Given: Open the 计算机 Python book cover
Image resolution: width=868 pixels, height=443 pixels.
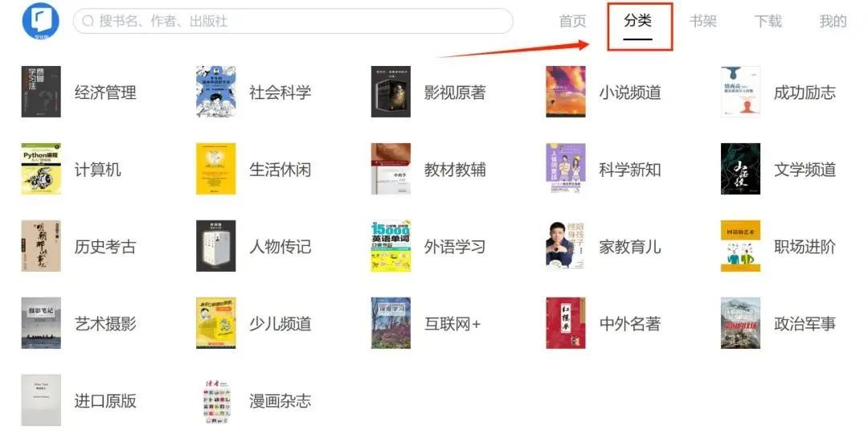Looking at the screenshot, I should (x=41, y=170).
